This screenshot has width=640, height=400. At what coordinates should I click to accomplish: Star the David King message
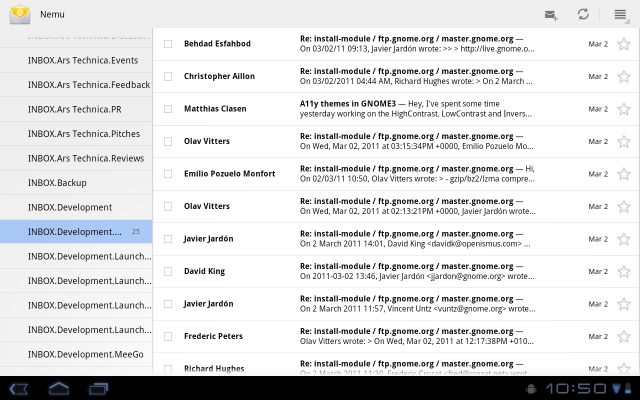pos(624,271)
